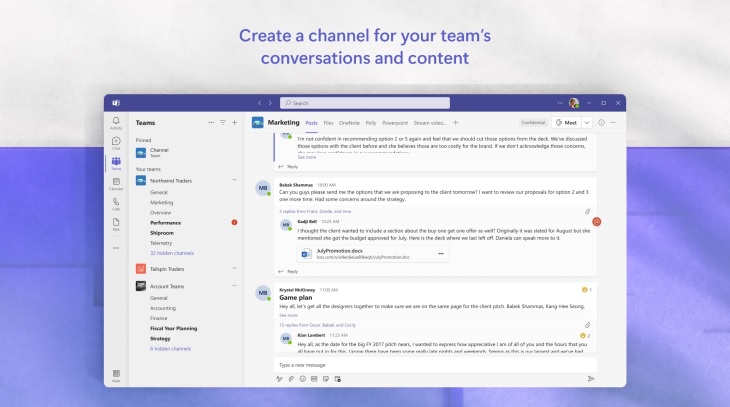This screenshot has height=407, width=730.
Task: Open channel info pane icon
Action: pyautogui.click(x=602, y=122)
